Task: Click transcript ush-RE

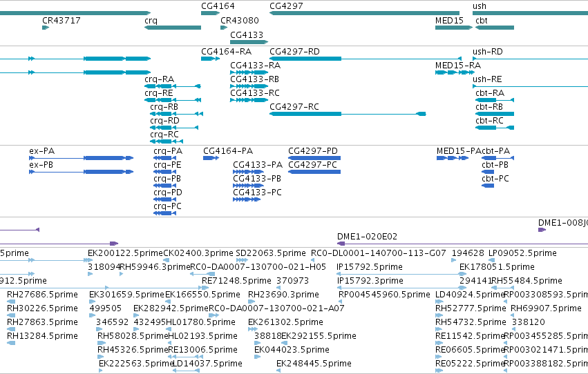Action: coord(530,86)
